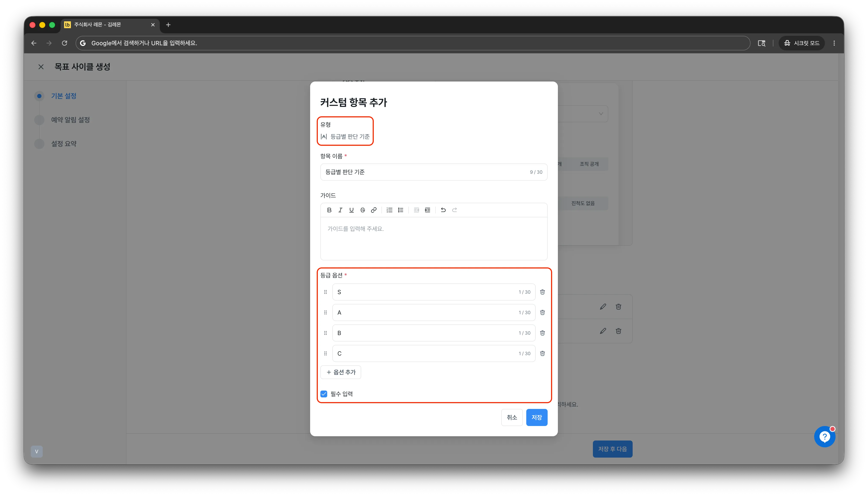Cancel with the 취소 button
The image size is (868, 496).
(512, 417)
